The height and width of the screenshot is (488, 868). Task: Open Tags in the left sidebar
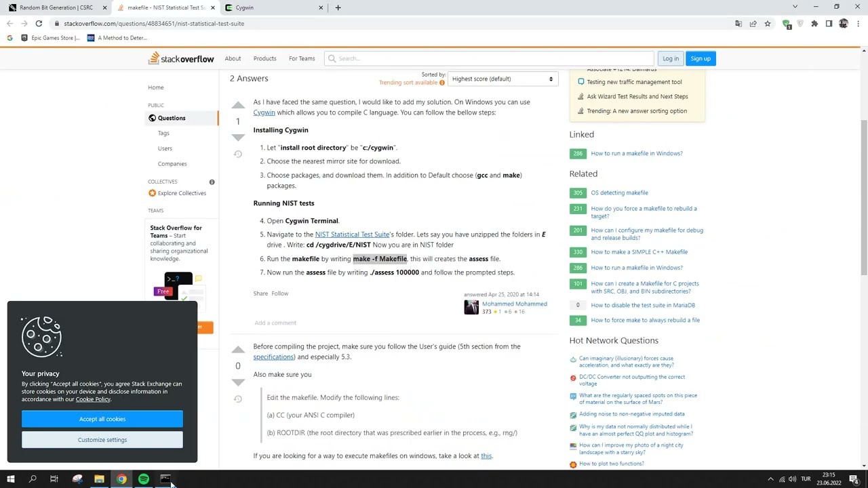coord(163,133)
